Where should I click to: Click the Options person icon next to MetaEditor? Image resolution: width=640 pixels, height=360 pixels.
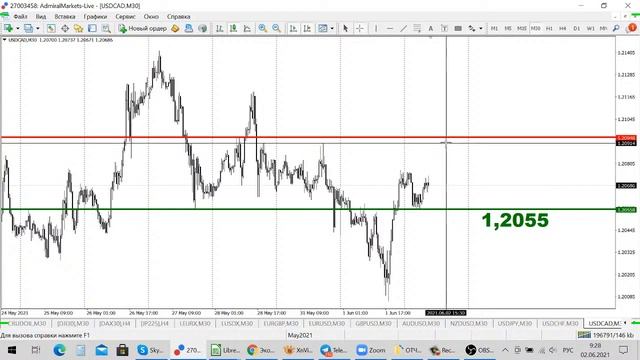[x=189, y=28]
